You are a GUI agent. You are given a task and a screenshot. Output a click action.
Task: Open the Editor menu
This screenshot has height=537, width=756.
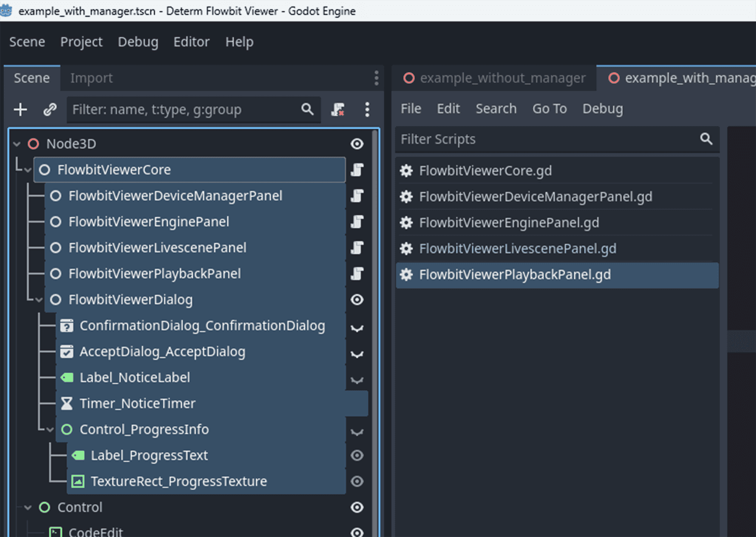[x=191, y=42]
